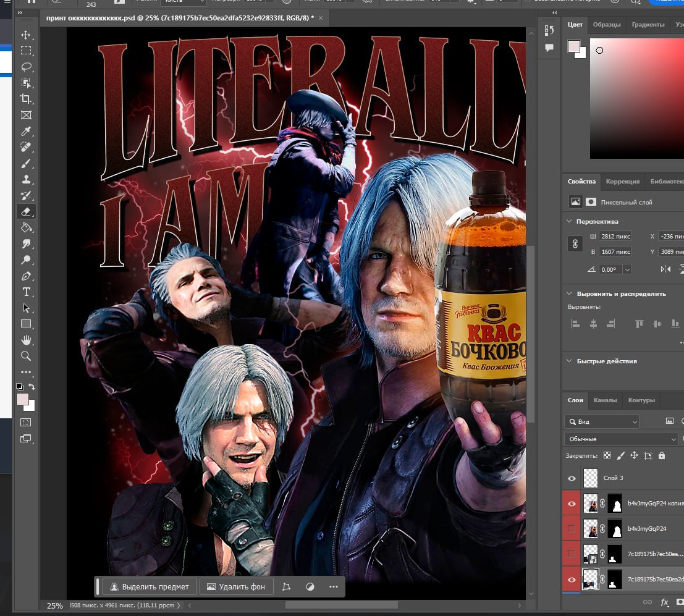Open the extra tools ellipsis in toolbar
684x616 pixels.
(26, 372)
